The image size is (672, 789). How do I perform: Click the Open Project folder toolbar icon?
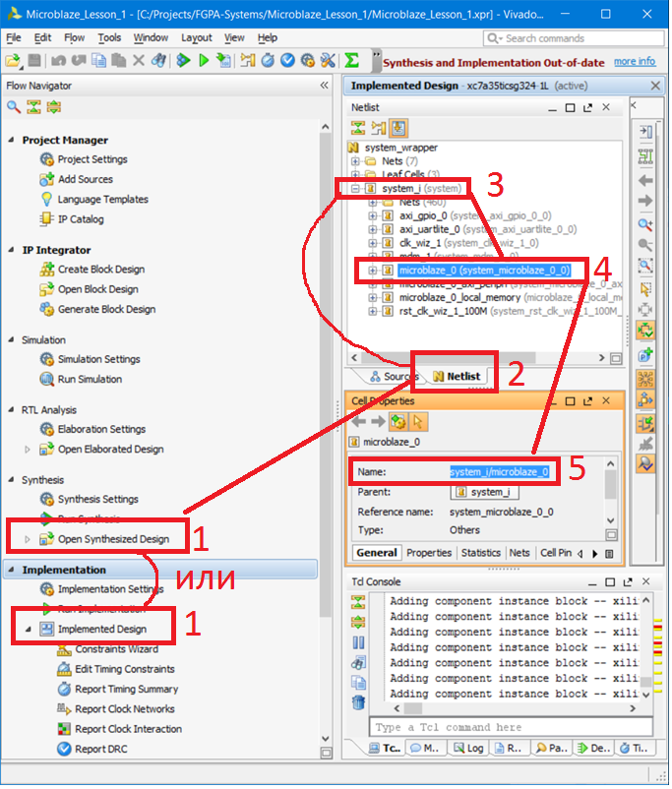pyautogui.click(x=12, y=61)
